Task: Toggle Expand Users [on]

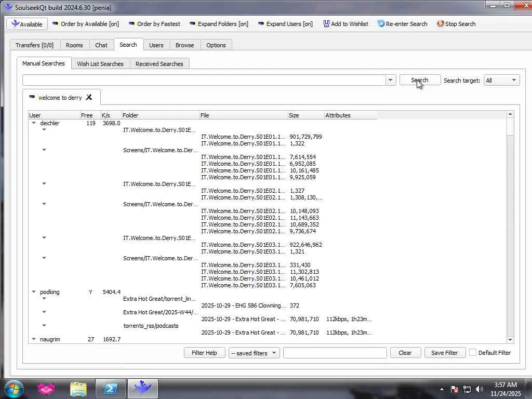Action: tap(285, 24)
